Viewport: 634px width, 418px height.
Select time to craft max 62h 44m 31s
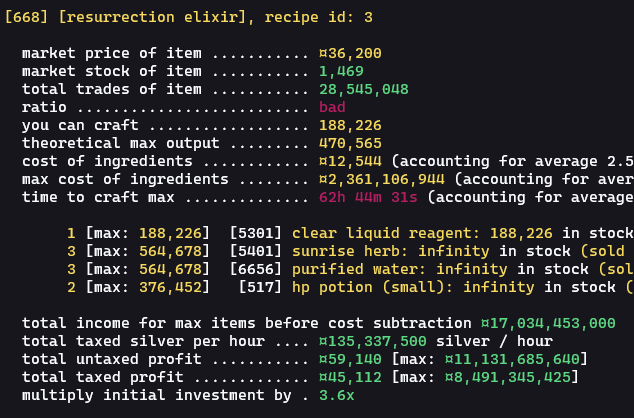point(368,197)
